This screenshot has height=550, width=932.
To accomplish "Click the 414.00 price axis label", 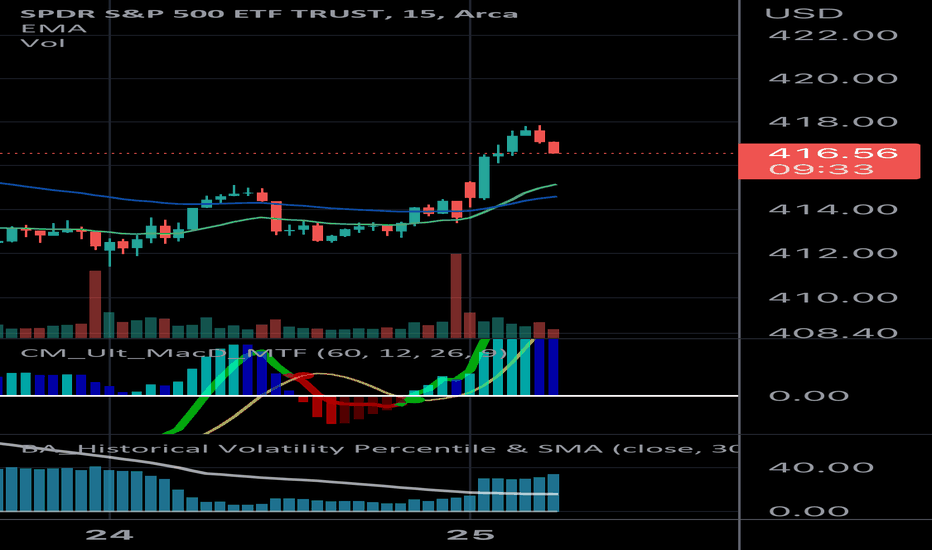I will click(x=833, y=209).
